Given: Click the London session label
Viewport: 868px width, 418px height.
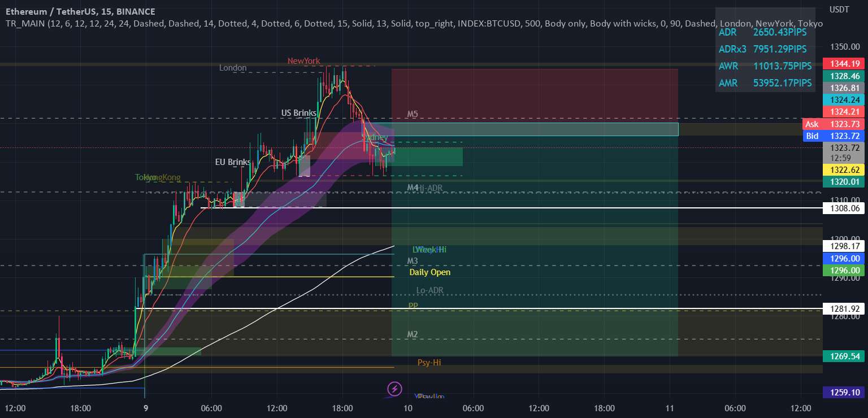Looking at the screenshot, I should coord(233,68).
